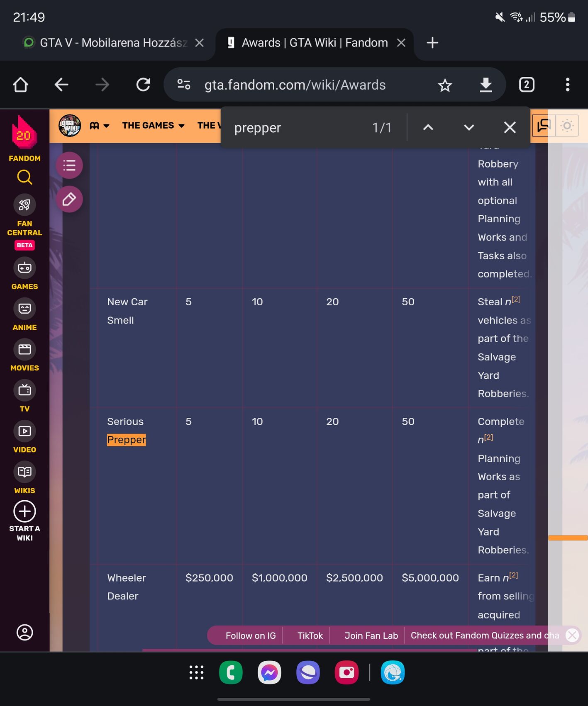
Task: Open the Anime section in the sidebar
Action: click(24, 315)
